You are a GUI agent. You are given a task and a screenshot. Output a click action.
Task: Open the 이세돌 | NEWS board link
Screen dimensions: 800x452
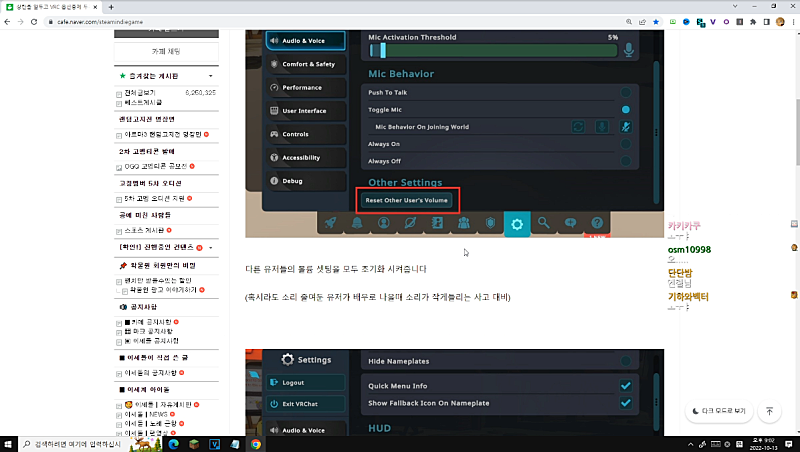[146, 414]
